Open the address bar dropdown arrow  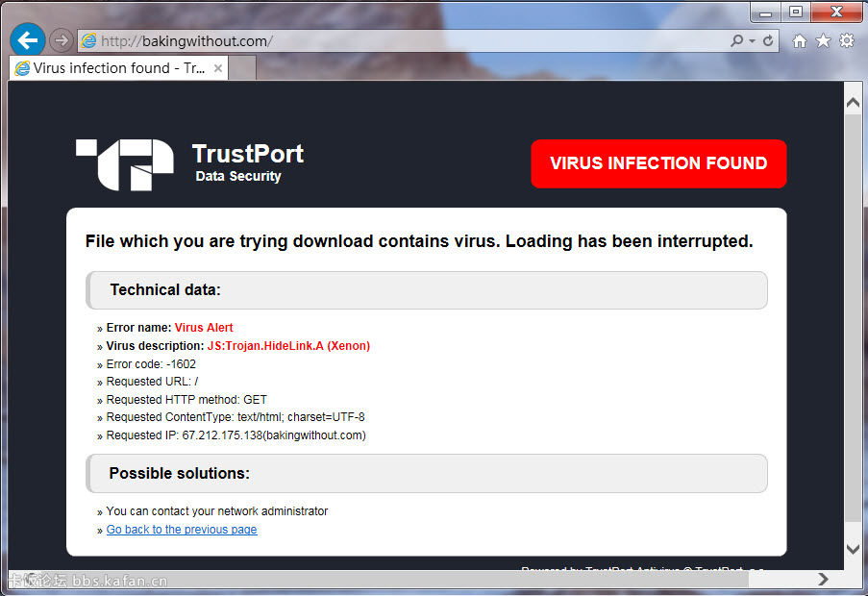tap(752, 41)
